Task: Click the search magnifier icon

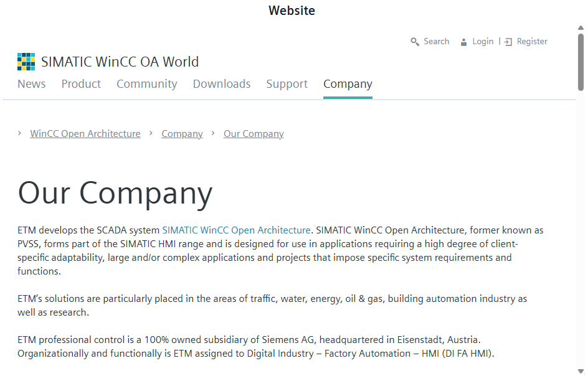Action: [x=415, y=42]
